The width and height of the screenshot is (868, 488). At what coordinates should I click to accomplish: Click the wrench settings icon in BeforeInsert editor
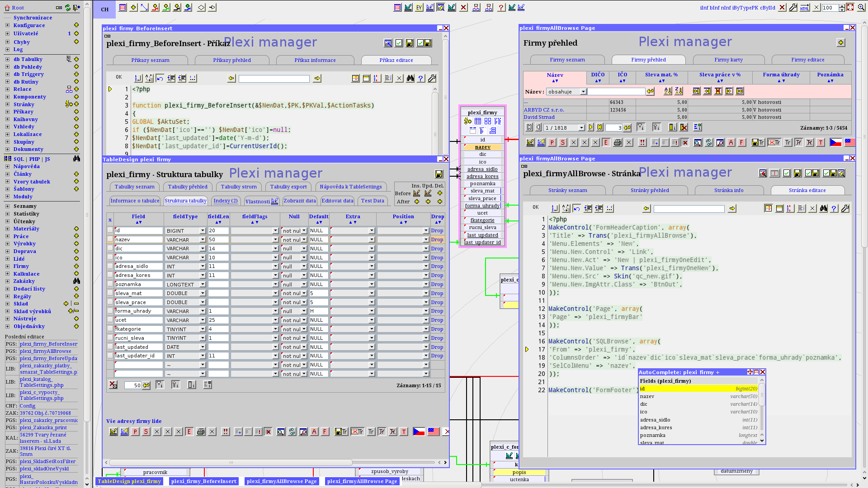pyautogui.click(x=432, y=78)
